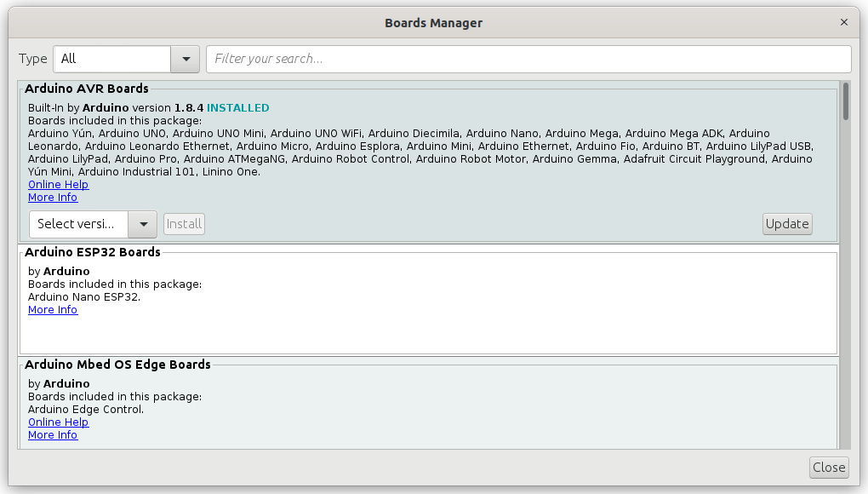Click the Boards Manager title text
Viewport: 868px width, 494px height.
point(433,23)
